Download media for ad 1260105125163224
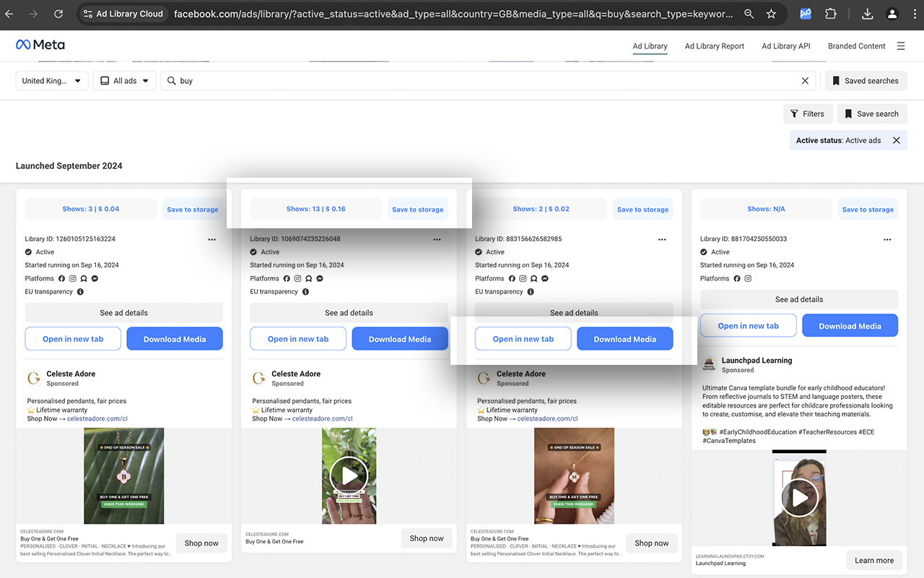Viewport: 924px width, 578px height. (x=175, y=339)
